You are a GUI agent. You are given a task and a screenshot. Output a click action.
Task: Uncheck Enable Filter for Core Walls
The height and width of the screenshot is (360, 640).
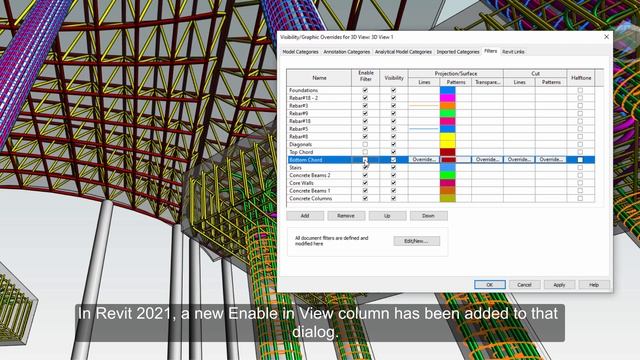tap(365, 183)
